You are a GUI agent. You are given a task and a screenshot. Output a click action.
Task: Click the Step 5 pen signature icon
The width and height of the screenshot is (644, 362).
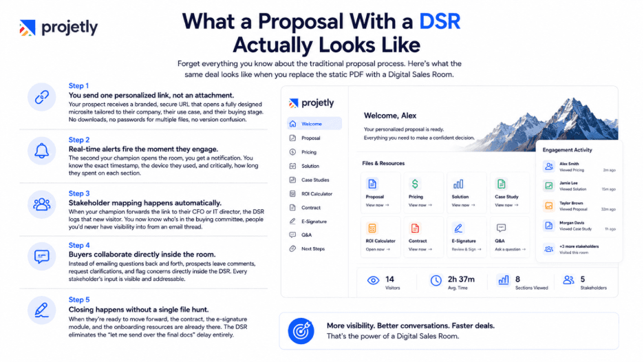(41, 310)
